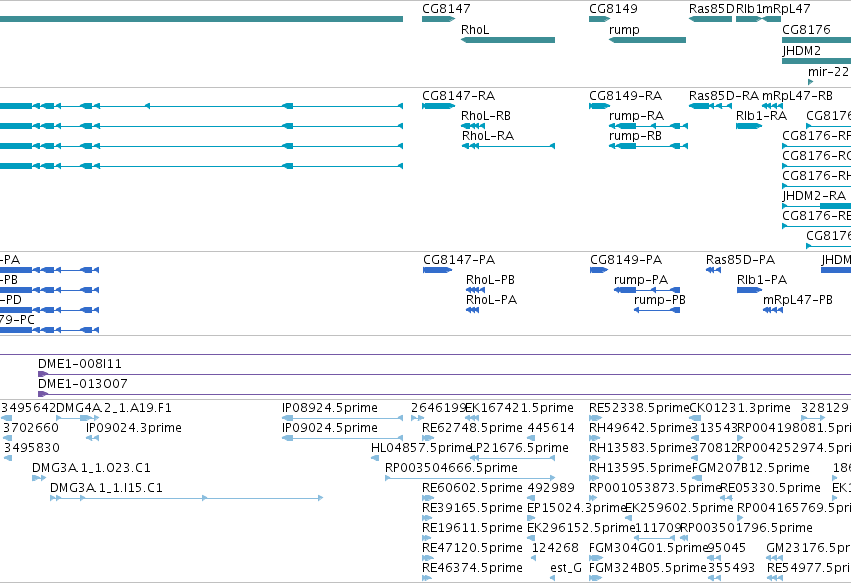Select the LP21676.5prime EST label
851x583 pixels.
point(519,448)
